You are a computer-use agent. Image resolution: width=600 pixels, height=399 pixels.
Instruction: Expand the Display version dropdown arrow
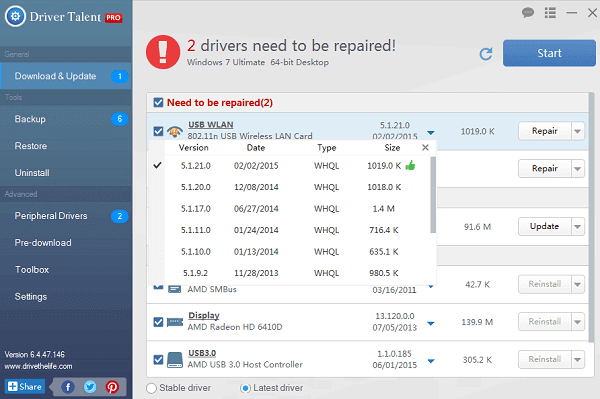pos(431,324)
